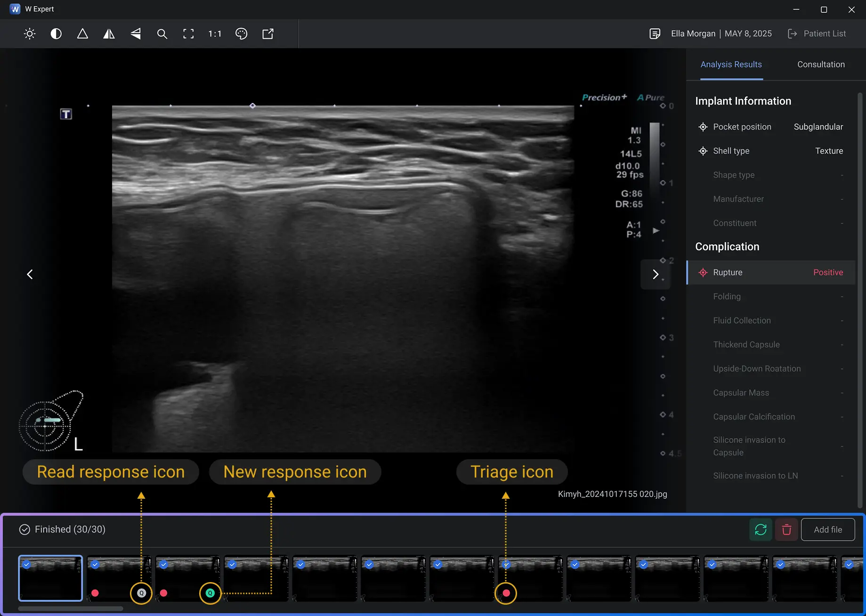
Task: Uncheck the blue checkmark on fifth thumbnail
Action: (x=301, y=564)
